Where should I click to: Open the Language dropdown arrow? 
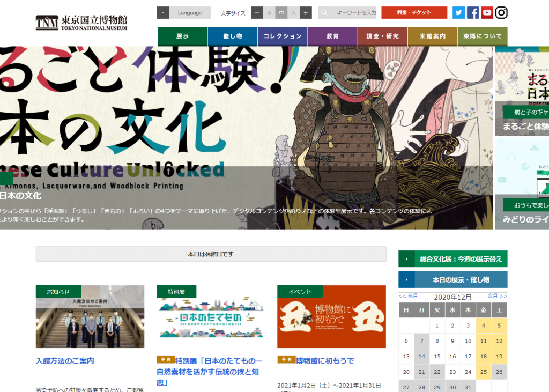(163, 13)
